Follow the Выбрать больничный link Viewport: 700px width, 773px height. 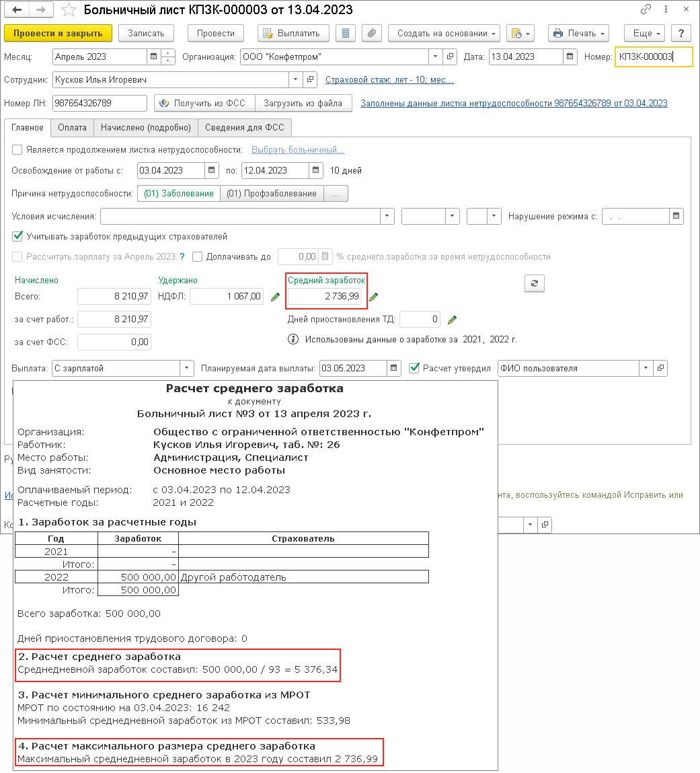tap(297, 149)
